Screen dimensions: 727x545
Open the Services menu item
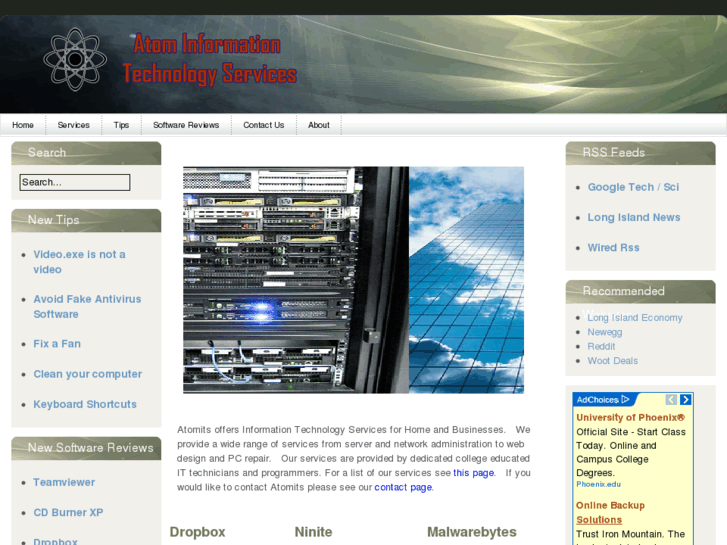point(74,125)
